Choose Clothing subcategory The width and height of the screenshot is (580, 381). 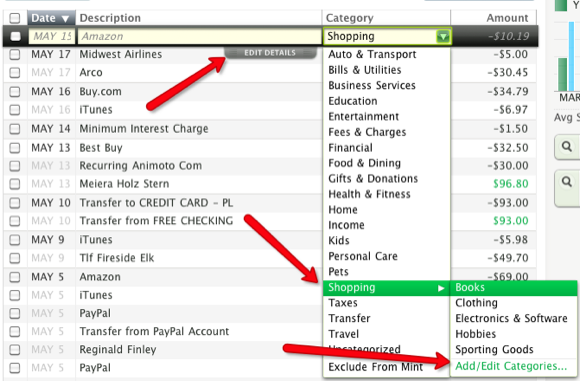tap(476, 303)
